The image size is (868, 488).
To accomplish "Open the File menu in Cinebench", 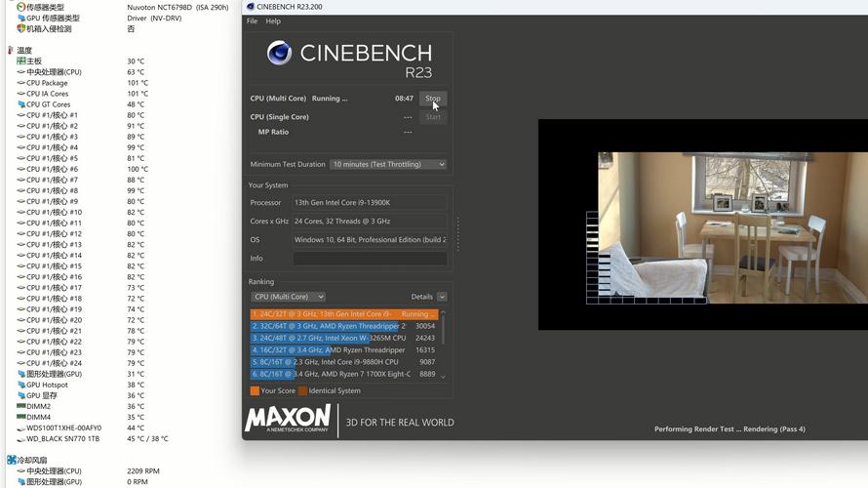I will coord(252,21).
